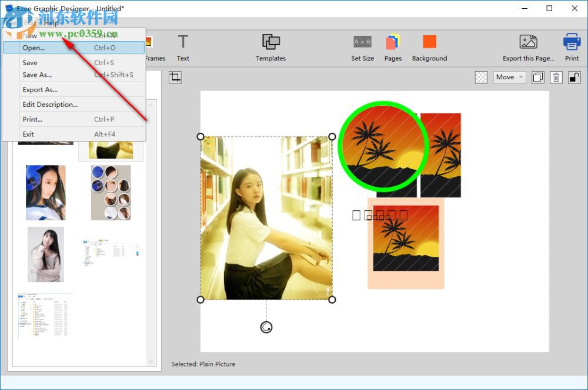
Task: Open the Templates panel
Action: [x=270, y=47]
